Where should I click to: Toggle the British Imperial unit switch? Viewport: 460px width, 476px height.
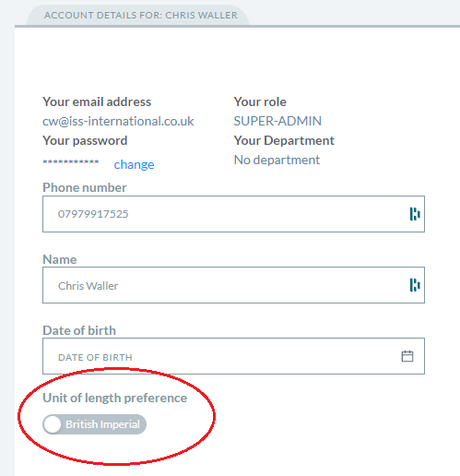pos(95,424)
